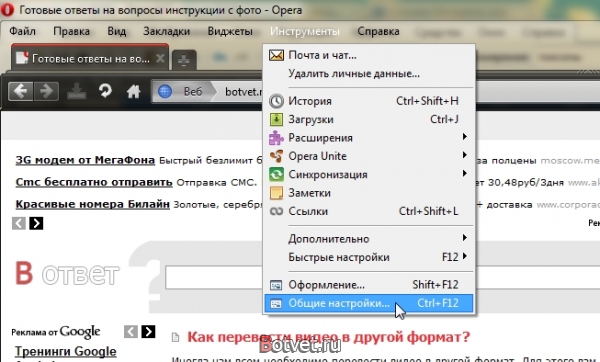Screen dimensions: 600x362
Task: Click the next ad arrow under Красивые номера
Action: tap(36, 223)
